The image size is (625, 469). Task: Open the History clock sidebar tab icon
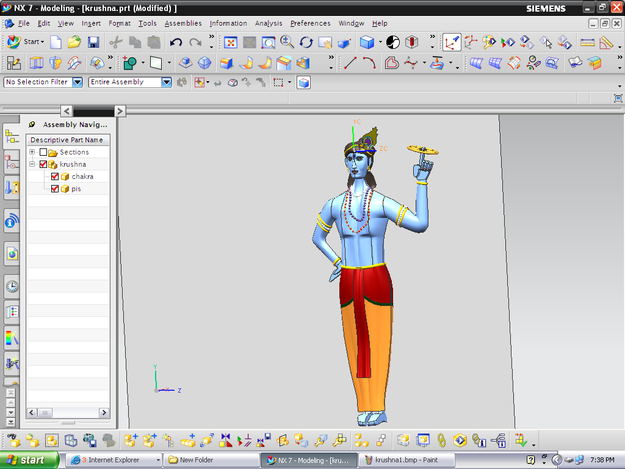[x=12, y=286]
